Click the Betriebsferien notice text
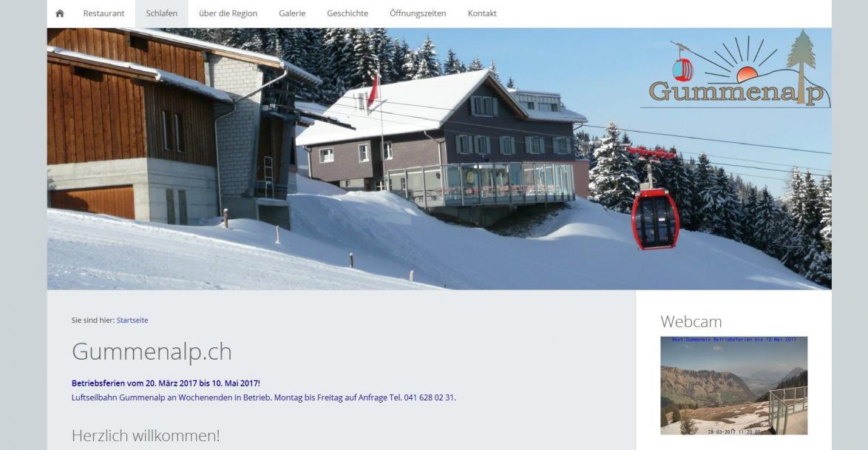 click(x=166, y=383)
